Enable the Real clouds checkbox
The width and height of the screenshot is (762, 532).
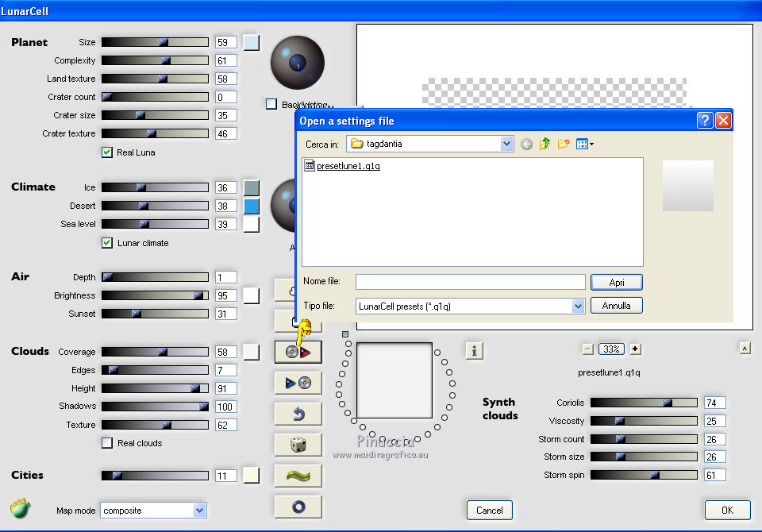pos(107,443)
